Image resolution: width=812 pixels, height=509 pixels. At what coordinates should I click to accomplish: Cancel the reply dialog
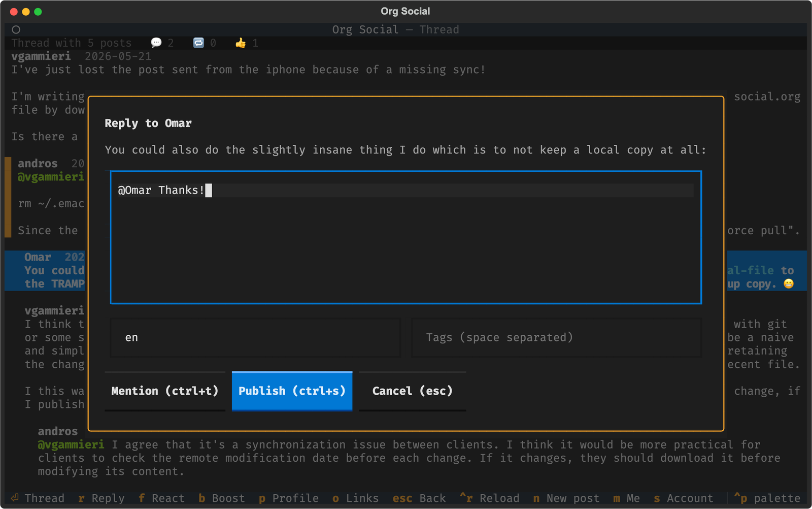coord(412,391)
